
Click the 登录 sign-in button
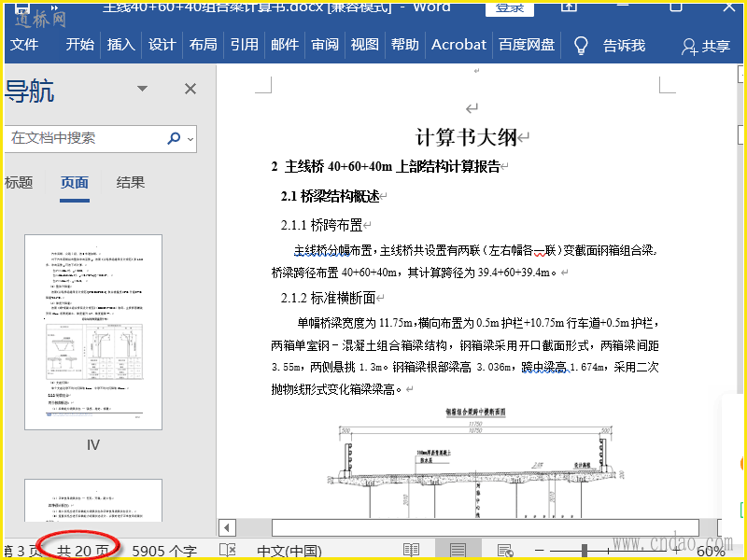pyautogui.click(x=509, y=8)
